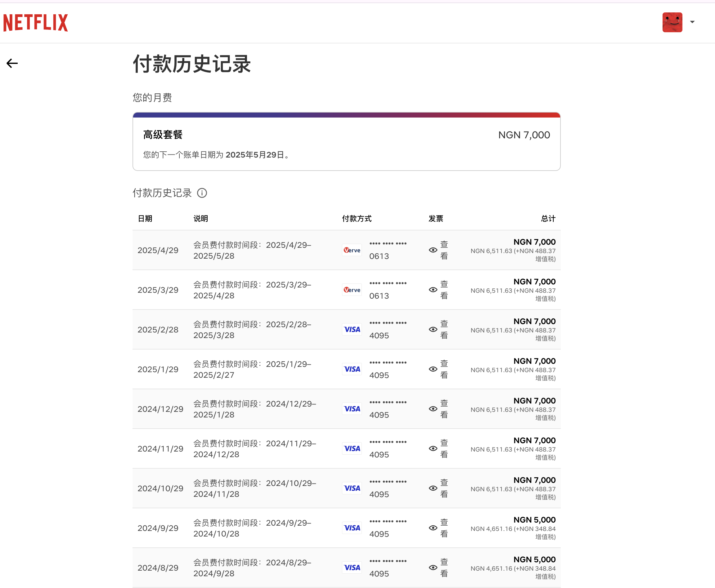View invoice eye icon for 2024/10/29
This screenshot has width=715, height=588.
coord(433,488)
